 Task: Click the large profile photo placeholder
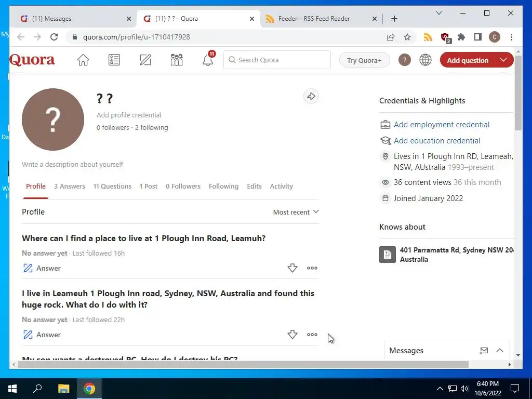pyautogui.click(x=53, y=119)
